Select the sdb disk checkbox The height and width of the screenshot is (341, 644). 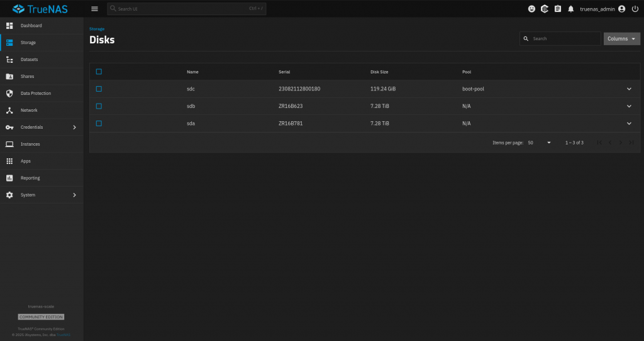pos(99,106)
